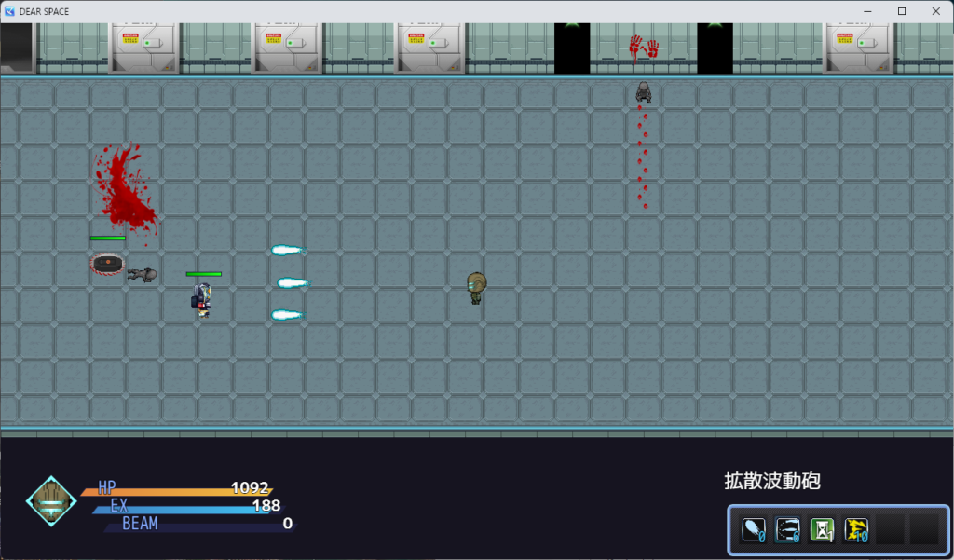Click the red handprints on the wall
The width and height of the screenshot is (954, 560).
(643, 47)
